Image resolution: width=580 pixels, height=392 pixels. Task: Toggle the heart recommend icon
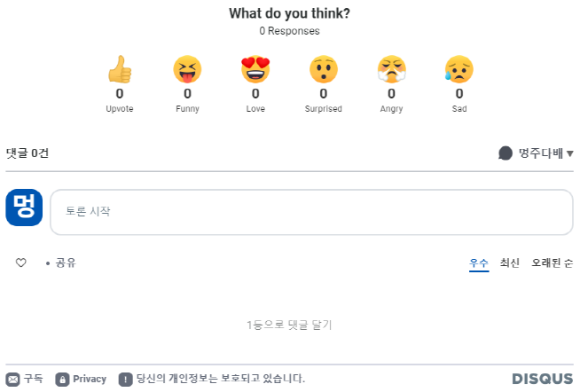pyautogui.click(x=20, y=263)
